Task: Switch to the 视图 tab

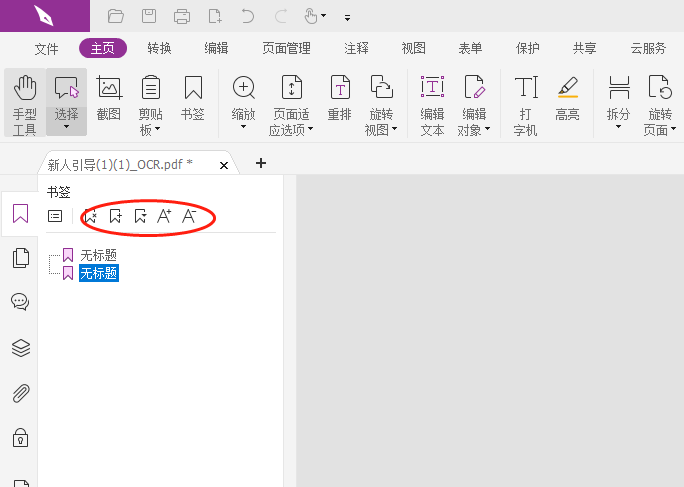Action: [x=414, y=48]
